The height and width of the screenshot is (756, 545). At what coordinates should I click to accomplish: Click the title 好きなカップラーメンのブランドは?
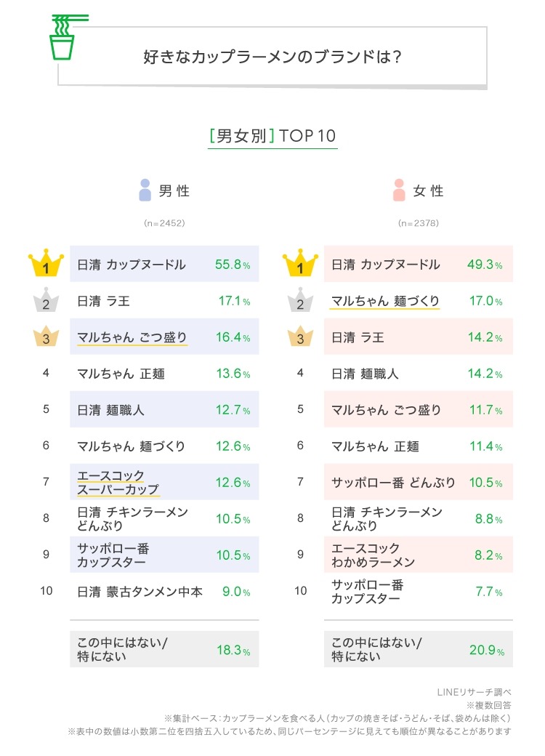coord(272,57)
